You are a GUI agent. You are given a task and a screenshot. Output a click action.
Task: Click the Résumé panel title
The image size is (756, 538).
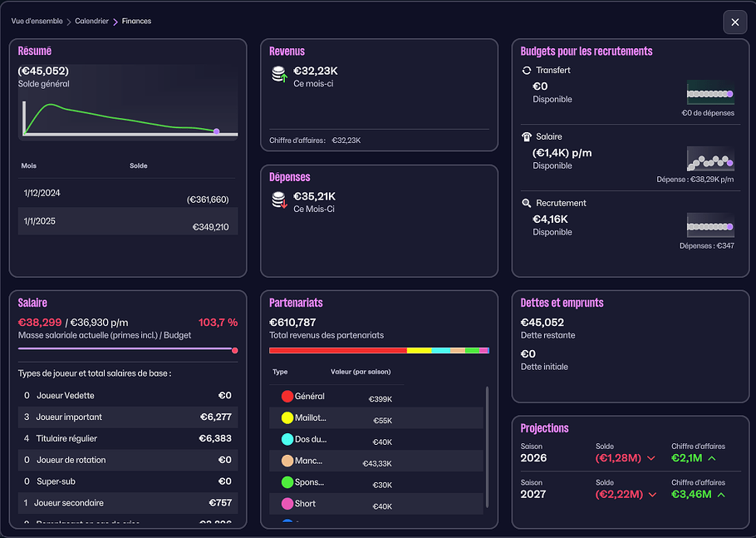tap(35, 52)
